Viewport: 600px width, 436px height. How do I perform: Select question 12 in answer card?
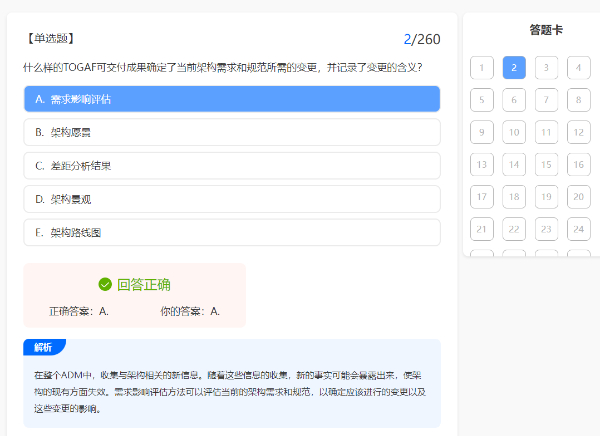(x=579, y=132)
